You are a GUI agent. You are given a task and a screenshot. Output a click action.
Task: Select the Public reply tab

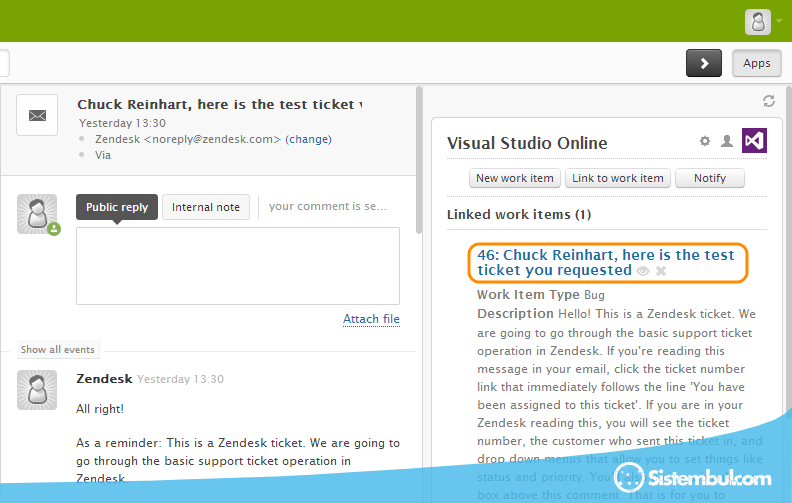[x=117, y=207]
